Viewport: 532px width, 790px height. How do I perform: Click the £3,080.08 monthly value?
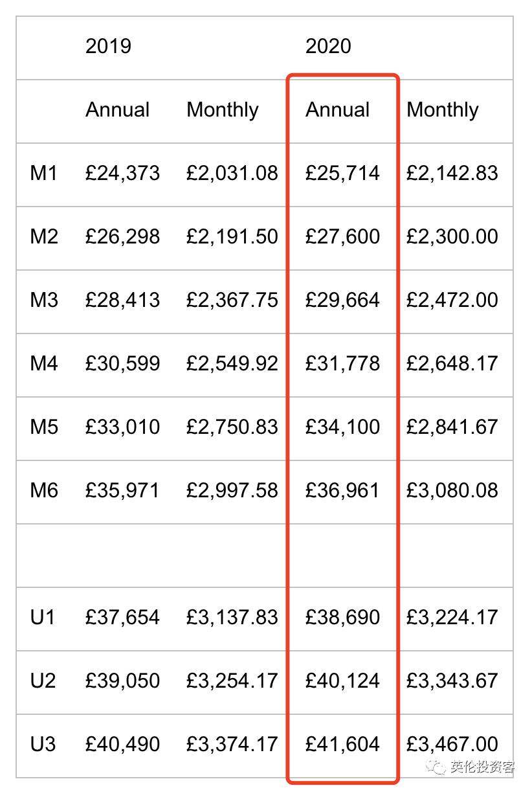point(452,490)
